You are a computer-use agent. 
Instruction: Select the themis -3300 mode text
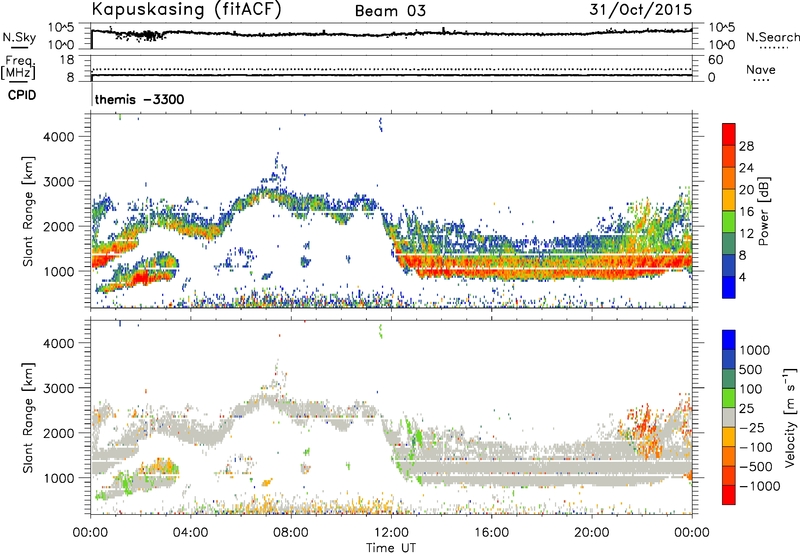click(x=139, y=99)
